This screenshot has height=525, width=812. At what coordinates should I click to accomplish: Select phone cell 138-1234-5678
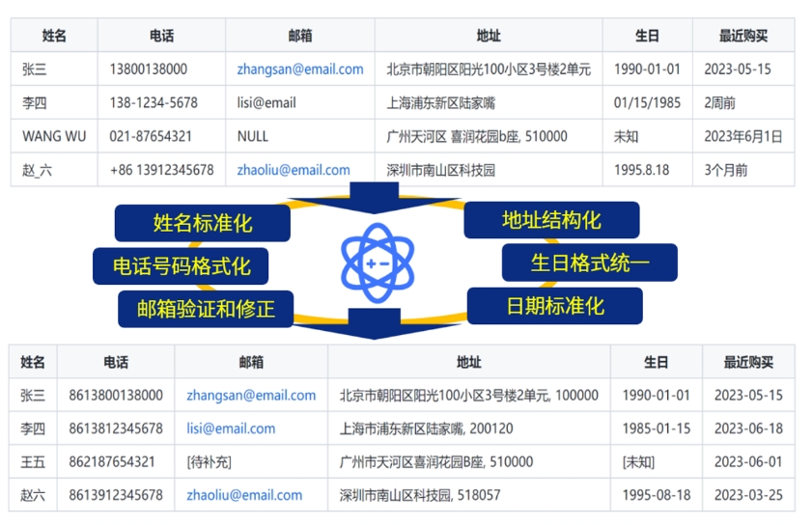point(161,102)
